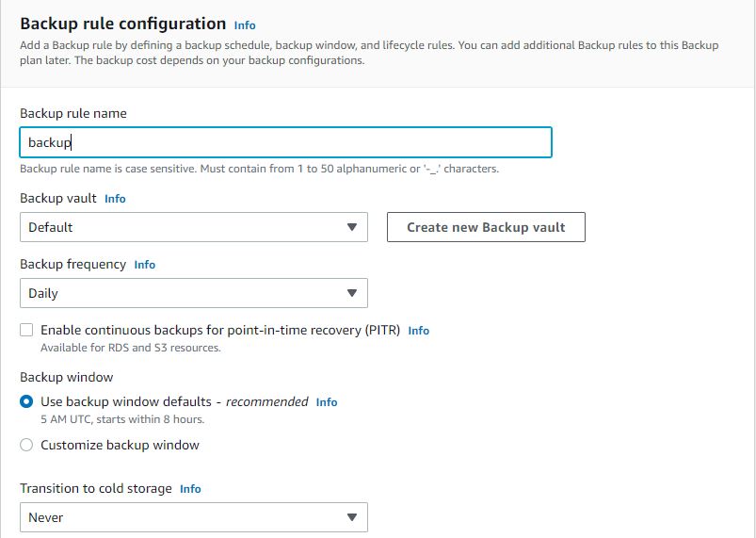The image size is (756, 538).
Task: Click the Backup rule name input field
Action: tap(285, 142)
